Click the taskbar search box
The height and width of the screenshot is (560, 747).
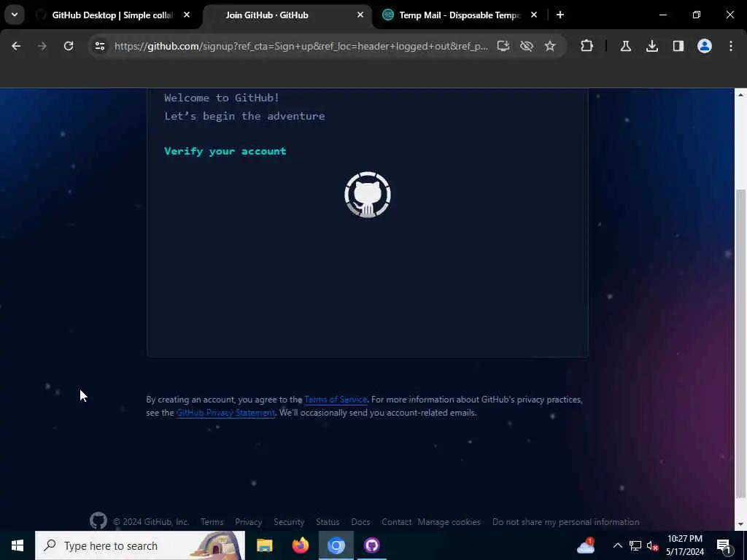[140, 545]
